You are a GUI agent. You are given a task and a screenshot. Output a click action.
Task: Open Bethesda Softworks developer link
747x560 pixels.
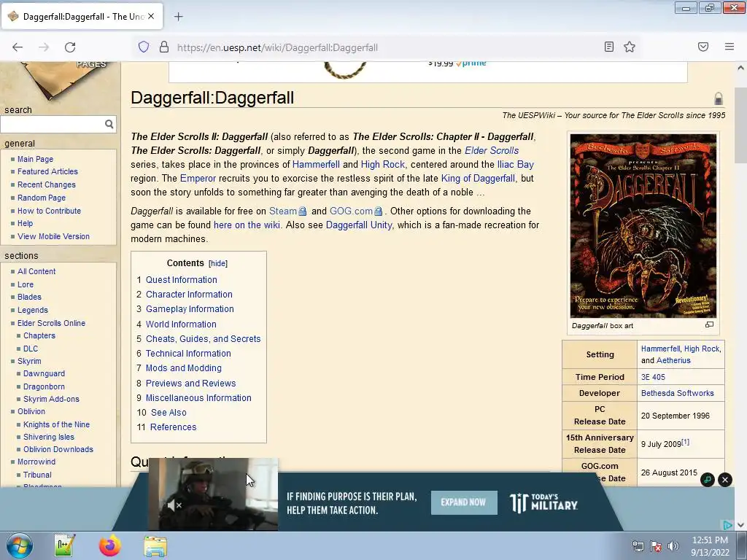pos(677,393)
